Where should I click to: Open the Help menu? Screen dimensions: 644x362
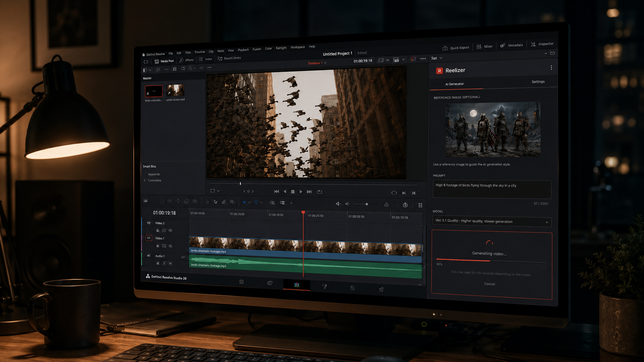pyautogui.click(x=312, y=47)
